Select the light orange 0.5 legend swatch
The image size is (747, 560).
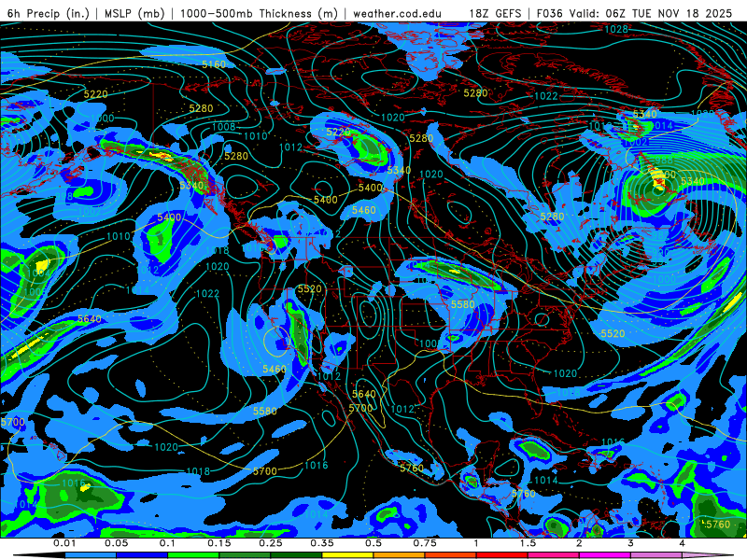point(400,555)
